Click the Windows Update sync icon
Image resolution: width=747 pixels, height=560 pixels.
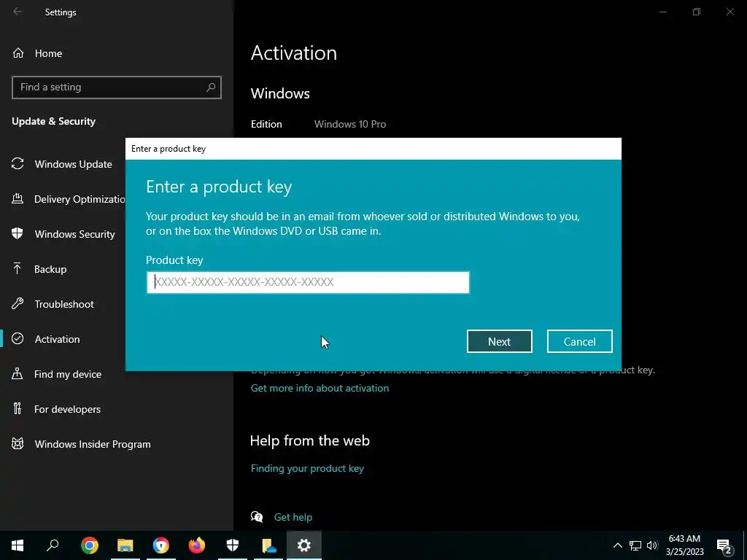pos(18,164)
